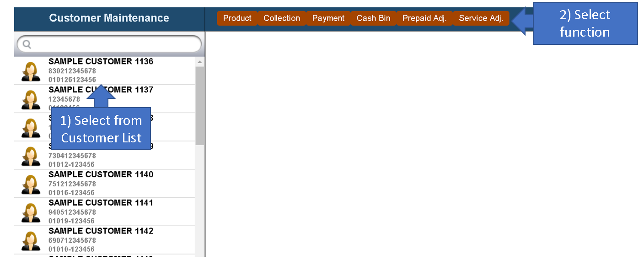Open the Prepaid Adj. function
The height and width of the screenshot is (271, 644).
tap(424, 18)
